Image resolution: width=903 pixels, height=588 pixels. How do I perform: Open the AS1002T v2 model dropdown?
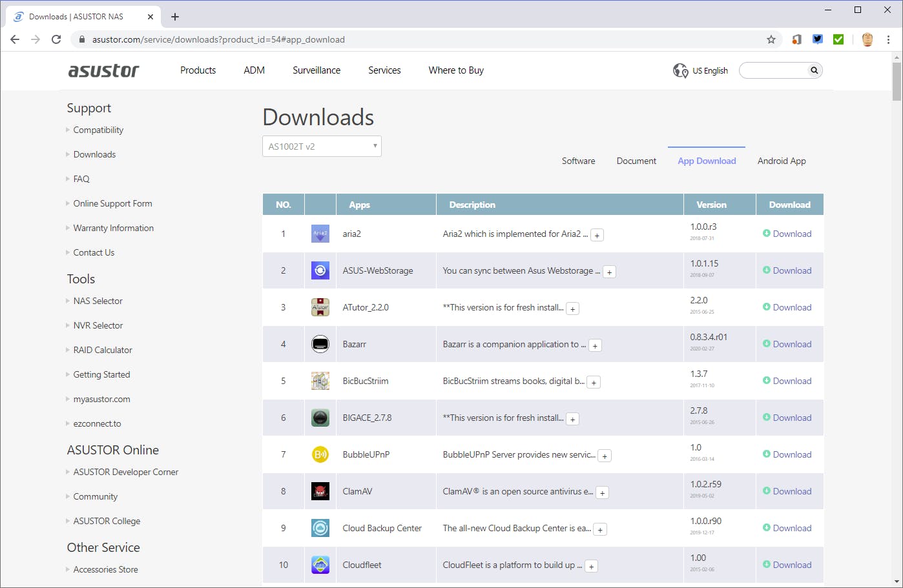(x=322, y=147)
